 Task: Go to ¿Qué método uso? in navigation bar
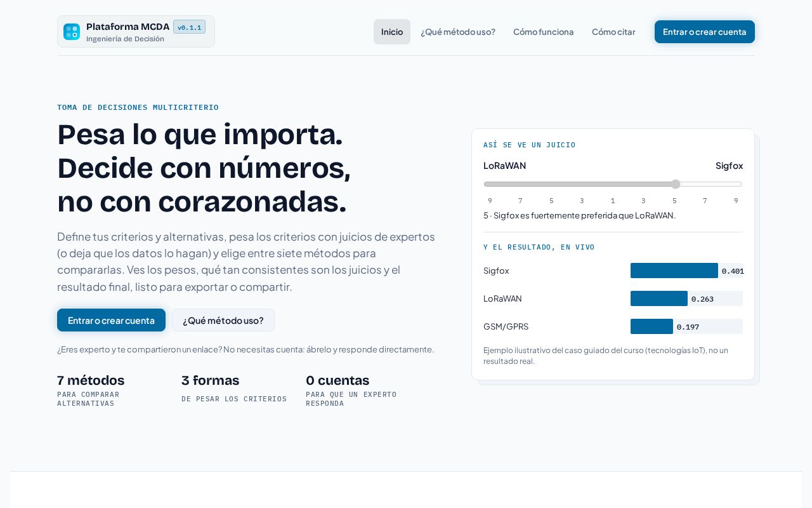click(458, 32)
